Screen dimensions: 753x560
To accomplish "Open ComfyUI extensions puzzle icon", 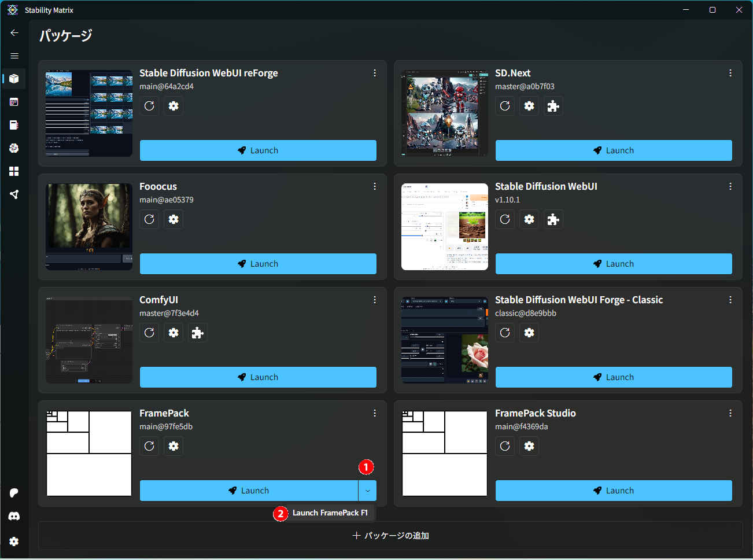I will [198, 333].
